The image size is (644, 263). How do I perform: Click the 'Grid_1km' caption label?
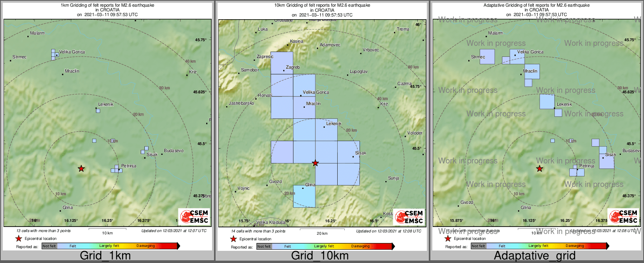pos(105,256)
